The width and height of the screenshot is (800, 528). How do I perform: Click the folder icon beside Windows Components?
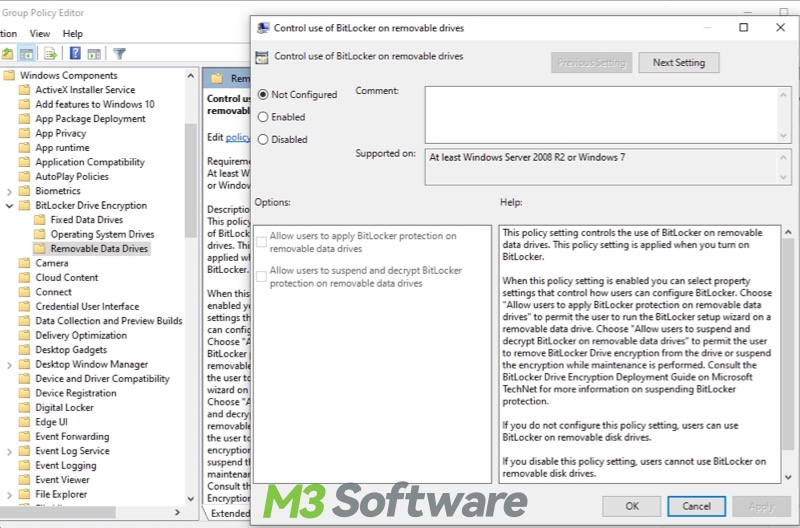click(x=9, y=76)
